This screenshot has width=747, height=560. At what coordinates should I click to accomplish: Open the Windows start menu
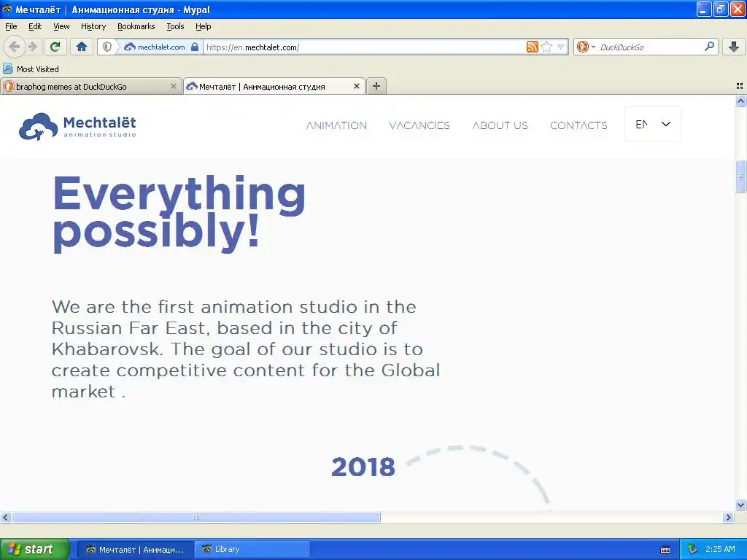point(34,550)
